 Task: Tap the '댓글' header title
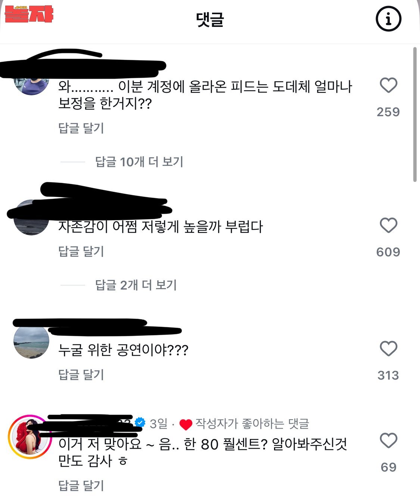pyautogui.click(x=210, y=19)
